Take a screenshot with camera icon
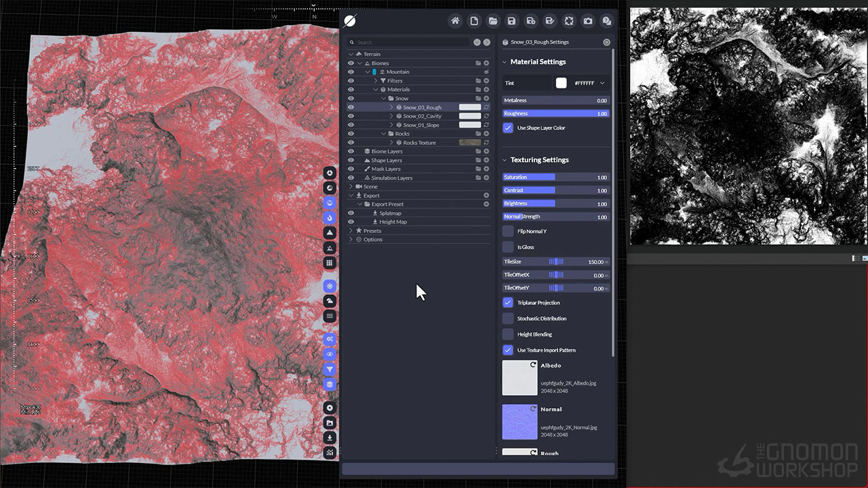868x488 pixels. pyautogui.click(x=588, y=21)
